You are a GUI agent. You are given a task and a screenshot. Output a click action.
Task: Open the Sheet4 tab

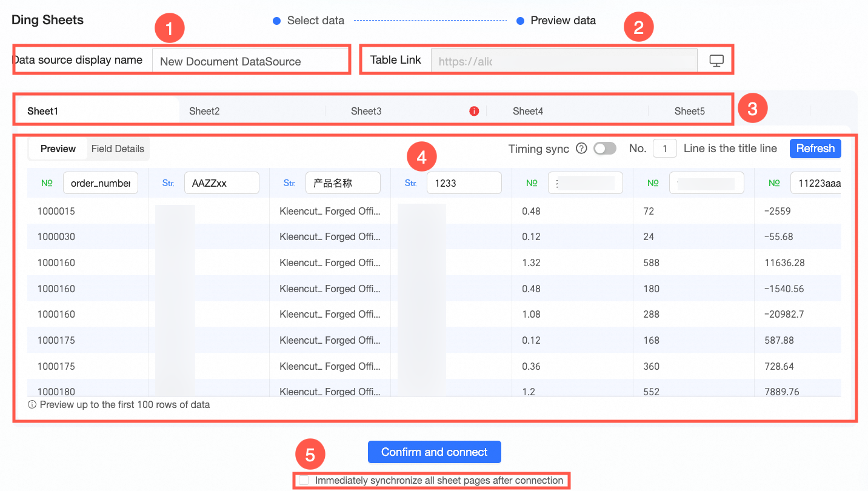[528, 111]
